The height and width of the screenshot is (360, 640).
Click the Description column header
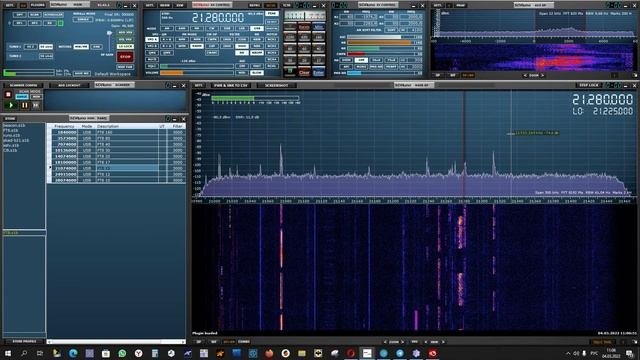point(108,127)
